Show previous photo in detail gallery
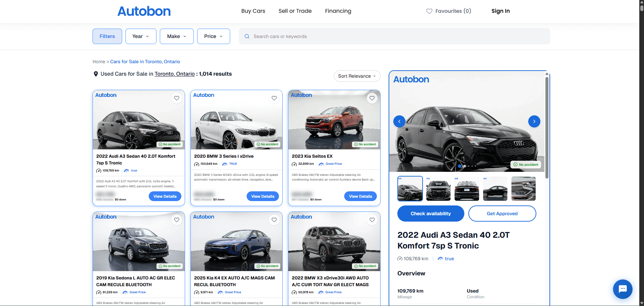644x306 pixels. coord(399,121)
